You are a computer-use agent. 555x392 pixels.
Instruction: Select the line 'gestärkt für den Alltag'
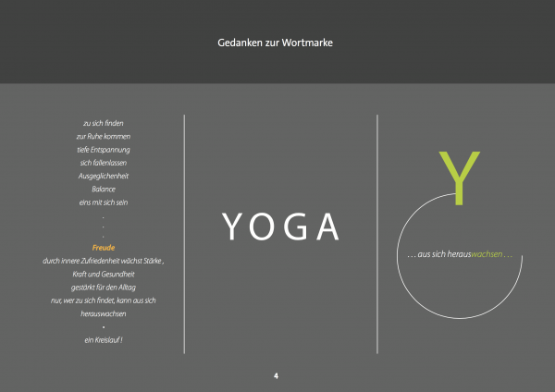(104, 288)
